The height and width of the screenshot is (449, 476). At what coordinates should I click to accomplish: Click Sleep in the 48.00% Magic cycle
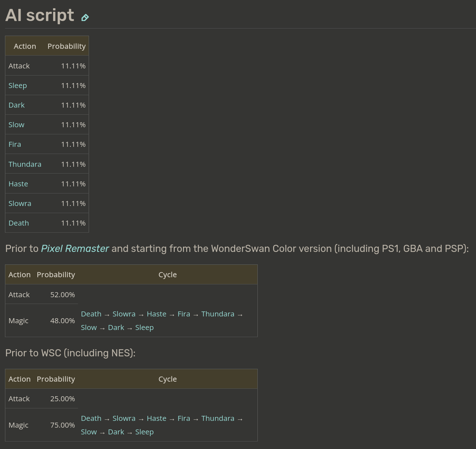click(145, 327)
